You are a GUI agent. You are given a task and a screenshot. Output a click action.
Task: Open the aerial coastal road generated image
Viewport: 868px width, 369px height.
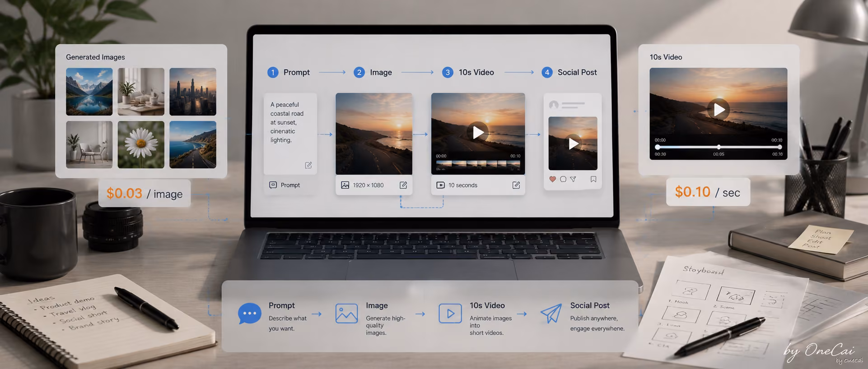(193, 144)
